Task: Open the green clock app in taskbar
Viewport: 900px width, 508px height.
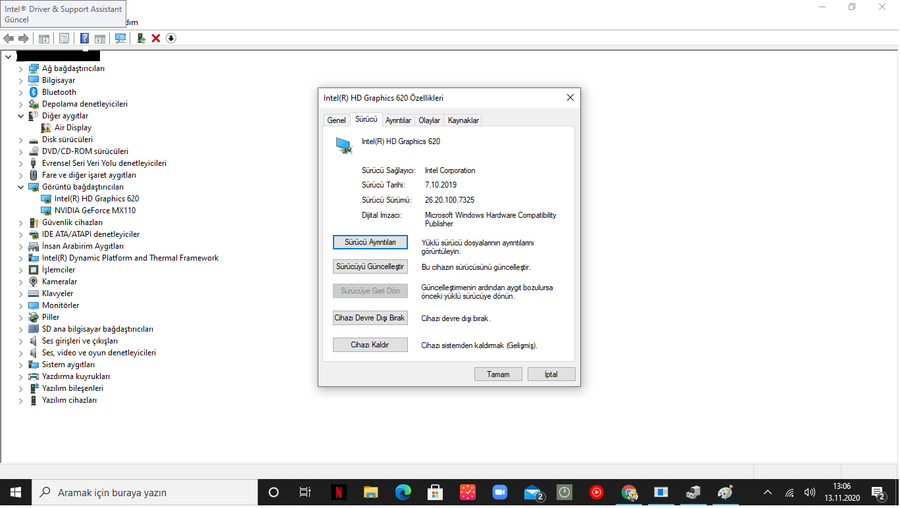Action: [x=564, y=493]
